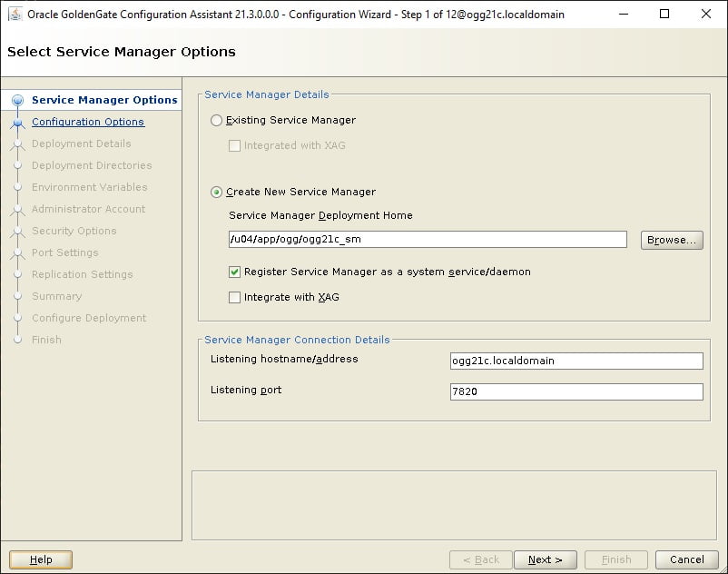Open the Configuration Options step link

tap(88, 122)
